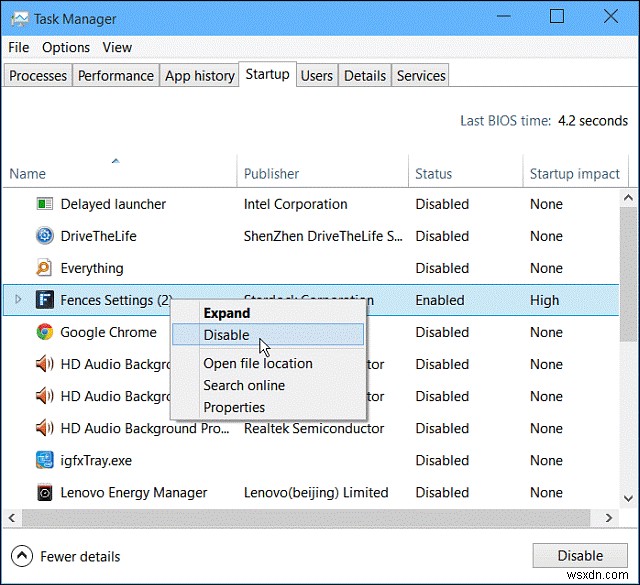
Task: Click the Everything search icon
Action: point(44,268)
